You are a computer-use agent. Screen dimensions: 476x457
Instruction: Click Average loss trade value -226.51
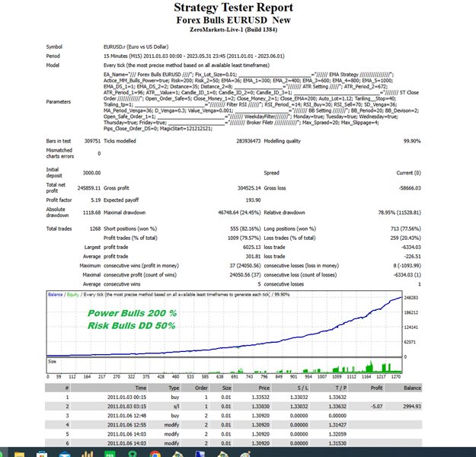[x=412, y=256]
